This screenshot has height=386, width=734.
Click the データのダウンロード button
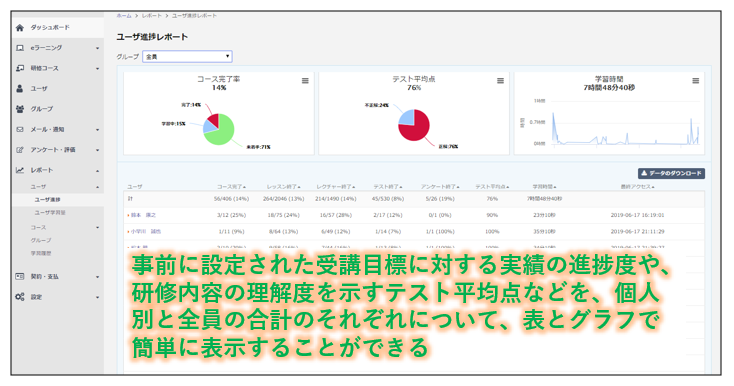(671, 173)
